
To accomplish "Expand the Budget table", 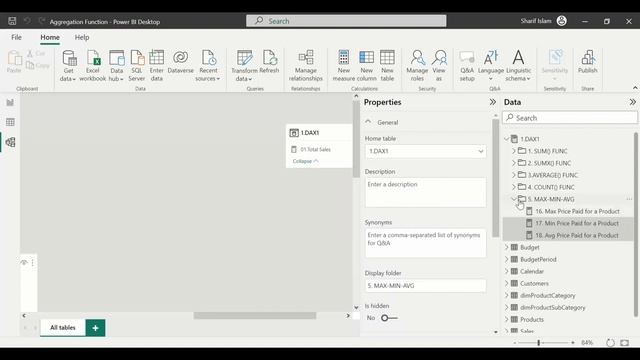I will tap(507, 247).
